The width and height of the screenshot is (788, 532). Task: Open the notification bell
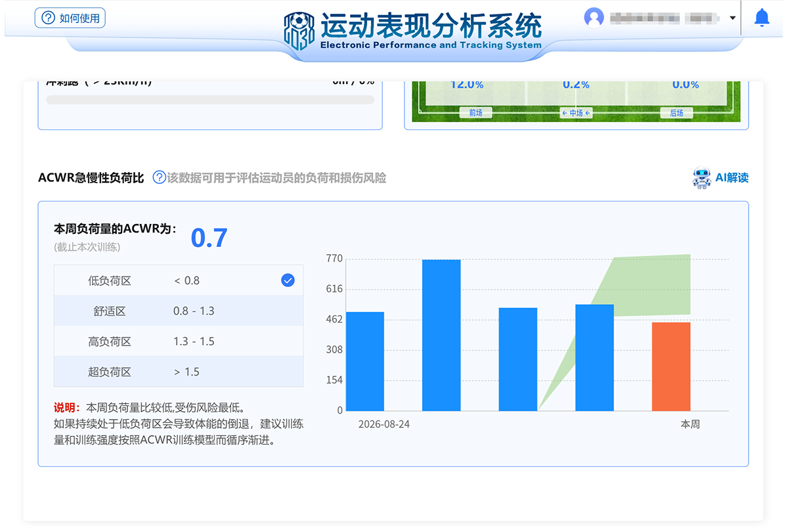coord(762,18)
